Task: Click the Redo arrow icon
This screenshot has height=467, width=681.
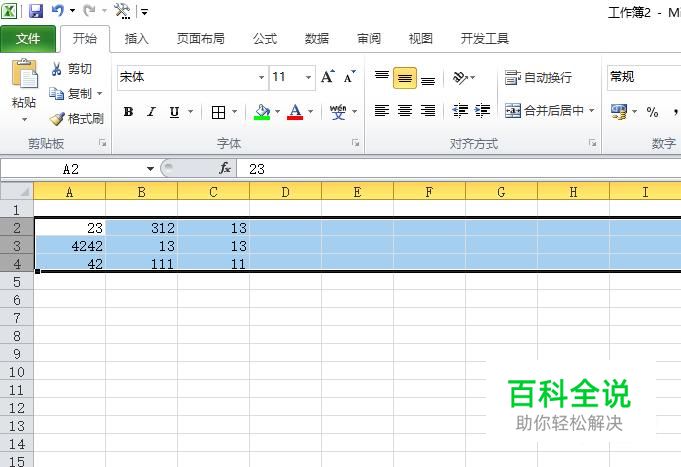Action: point(89,10)
